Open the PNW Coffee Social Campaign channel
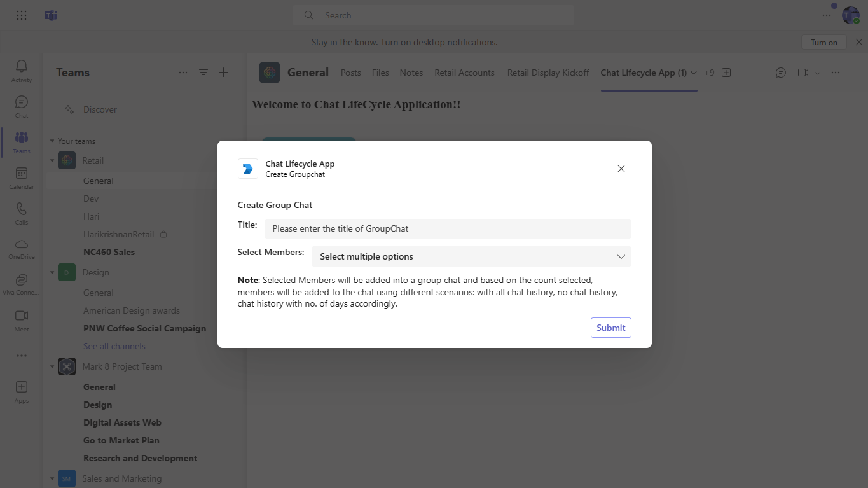Image resolution: width=868 pixels, height=488 pixels. click(145, 328)
